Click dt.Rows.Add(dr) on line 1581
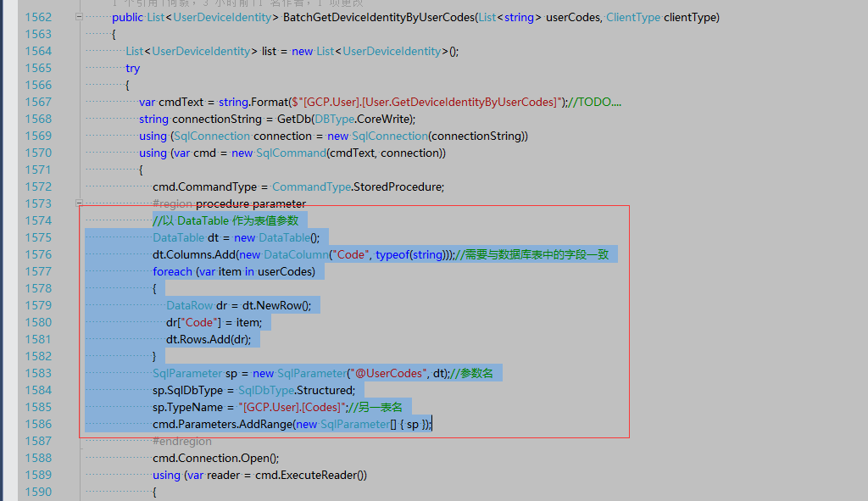The height and width of the screenshot is (501, 868). (209, 339)
